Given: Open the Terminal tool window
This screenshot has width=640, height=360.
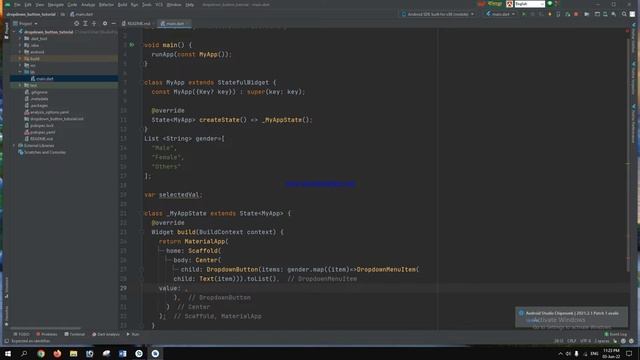Looking at the screenshot, I should pos(75,334).
